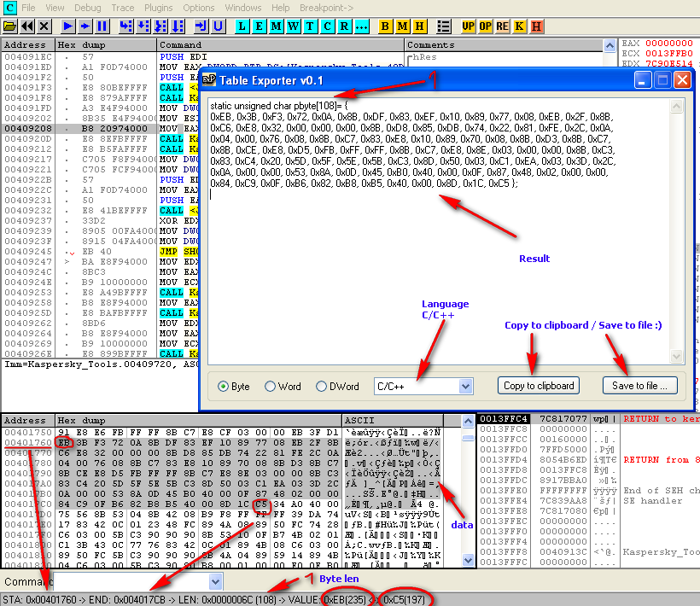Viewport: 700px width, 606px height.
Task: Open the Options menu
Action: click(x=199, y=8)
